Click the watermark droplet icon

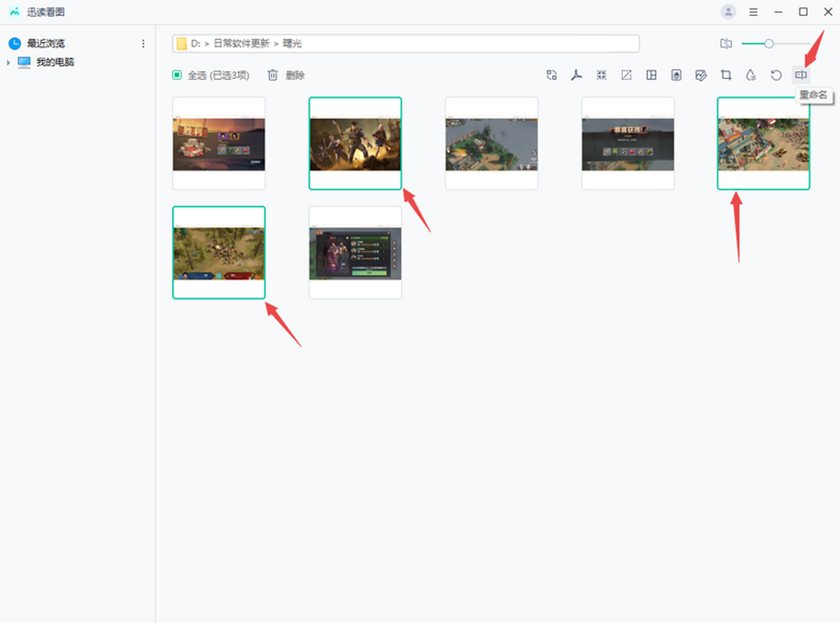(750, 75)
